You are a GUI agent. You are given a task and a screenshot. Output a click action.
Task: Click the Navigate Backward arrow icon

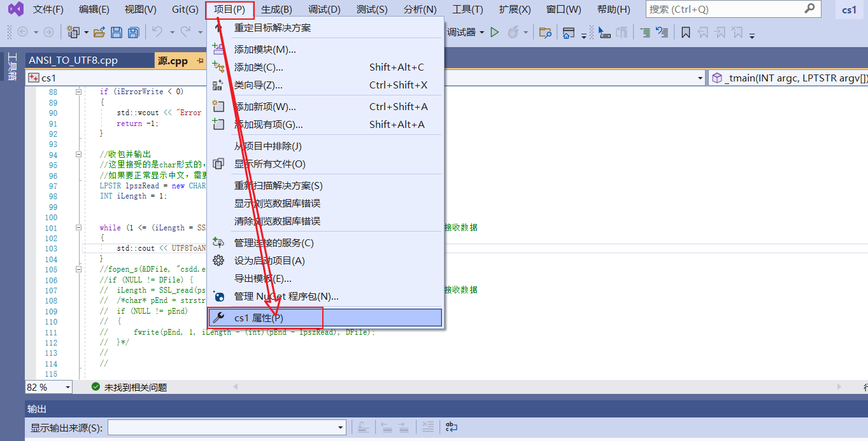pyautogui.click(x=23, y=32)
